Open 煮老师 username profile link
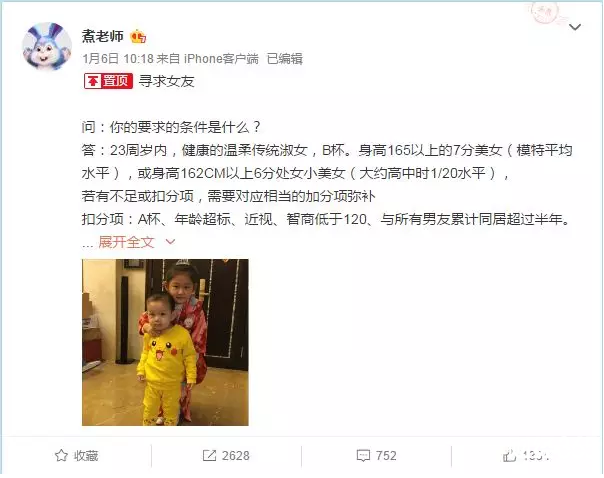 102,37
